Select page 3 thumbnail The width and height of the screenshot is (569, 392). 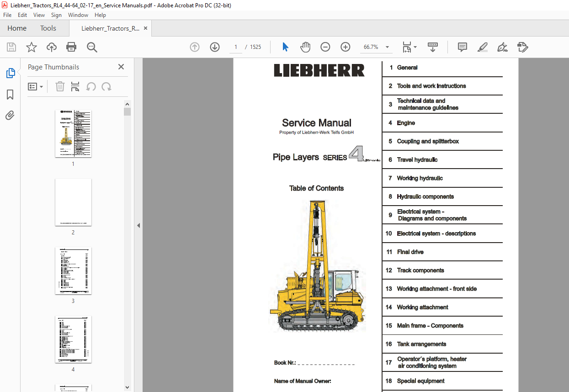(73, 270)
